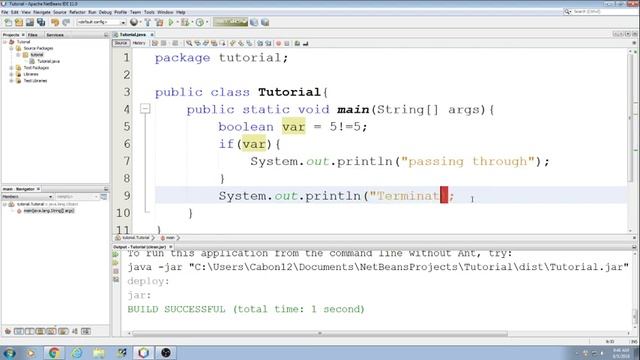The width and height of the screenshot is (640, 360).
Task: Click the 'BUILD SUCCESSFUL' output line
Action: [246, 309]
